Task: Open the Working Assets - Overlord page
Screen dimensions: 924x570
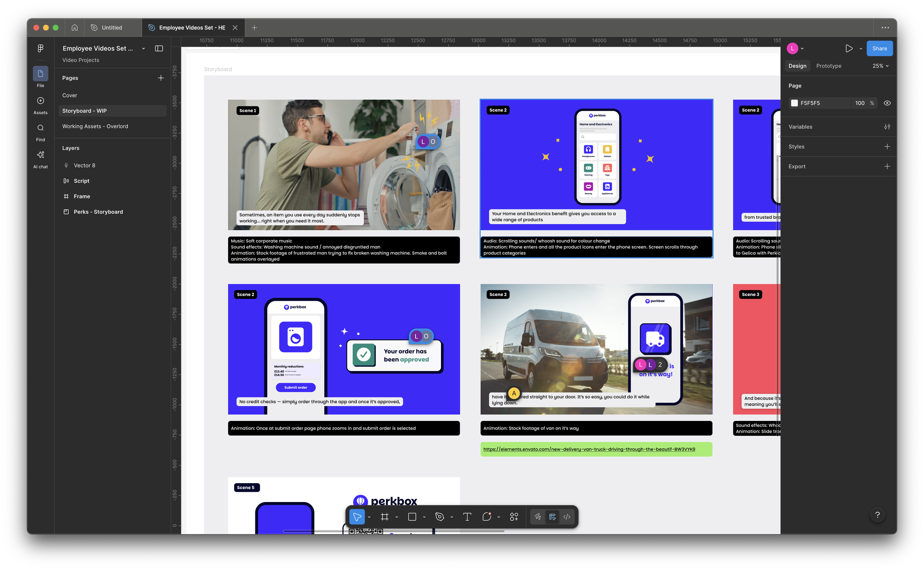Action: coord(95,126)
